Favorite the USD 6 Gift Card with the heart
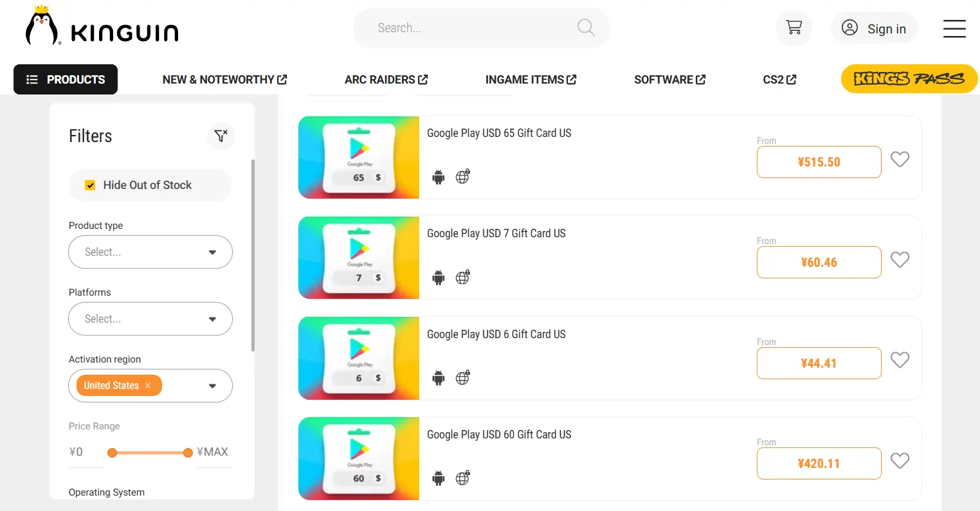 point(900,360)
